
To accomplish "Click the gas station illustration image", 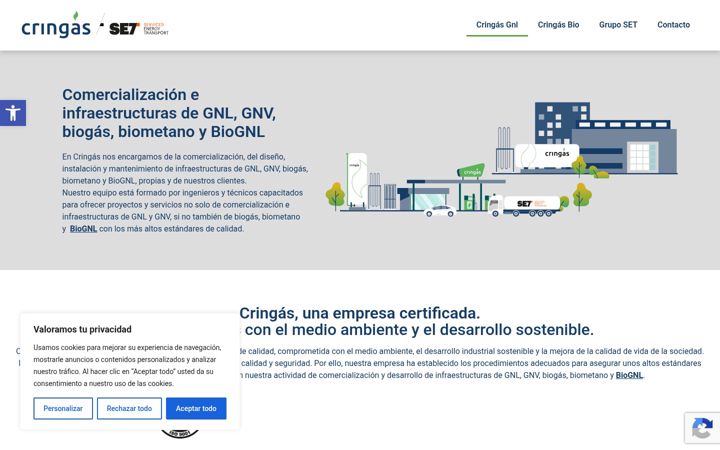I will click(501, 159).
